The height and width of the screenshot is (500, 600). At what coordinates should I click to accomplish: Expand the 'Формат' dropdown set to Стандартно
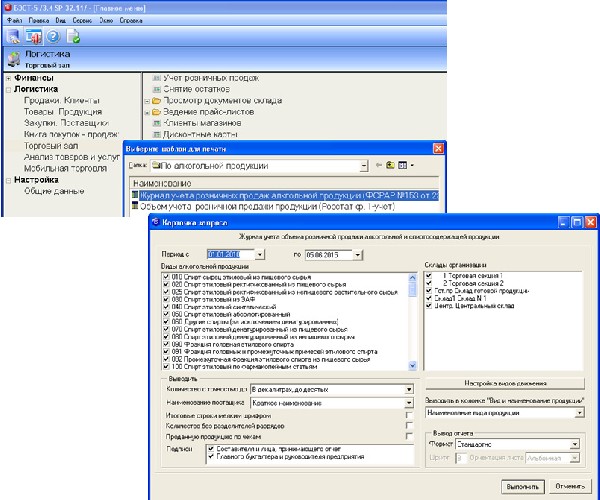(576, 446)
